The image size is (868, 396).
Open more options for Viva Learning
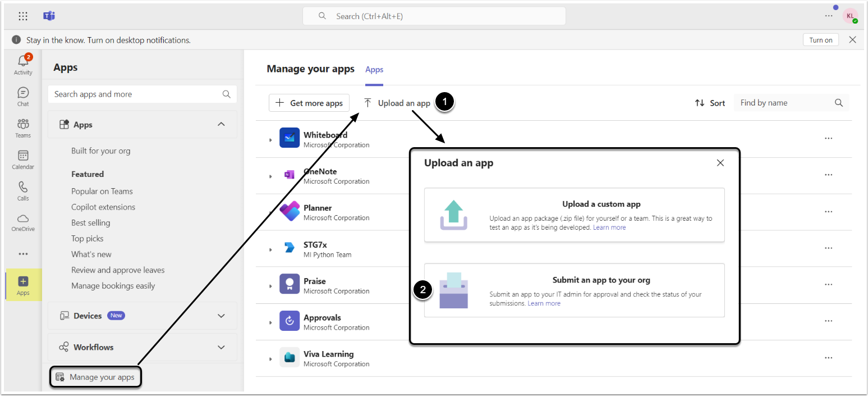[828, 357]
